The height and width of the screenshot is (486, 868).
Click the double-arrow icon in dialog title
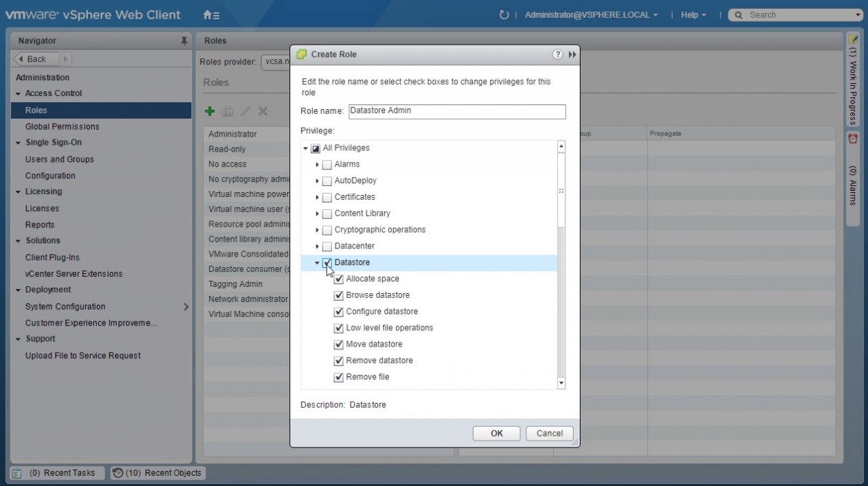click(571, 55)
